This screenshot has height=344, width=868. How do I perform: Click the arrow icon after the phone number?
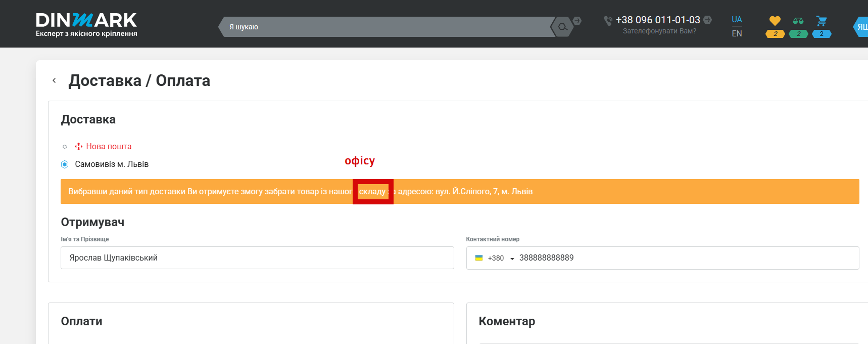(x=707, y=20)
